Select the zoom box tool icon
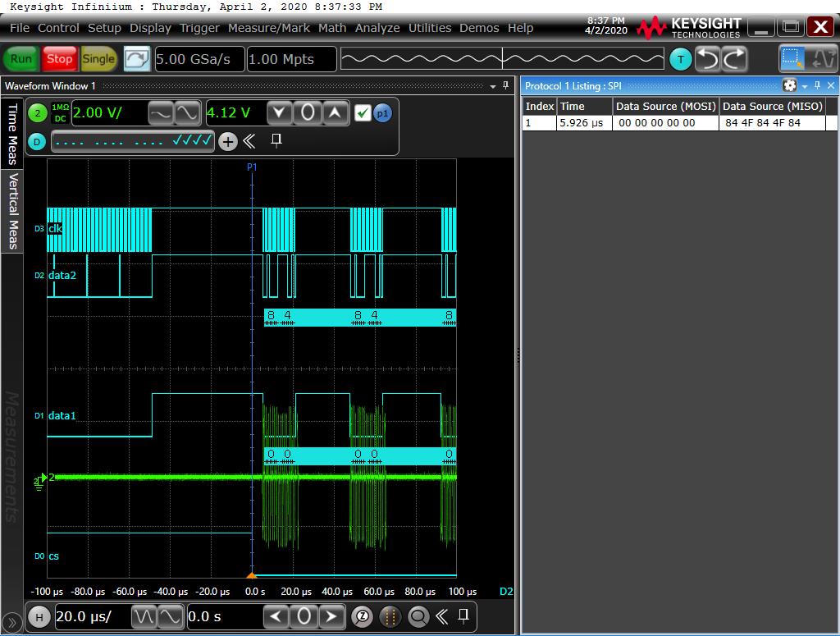Viewport: 840px width, 636px height. tap(792, 59)
